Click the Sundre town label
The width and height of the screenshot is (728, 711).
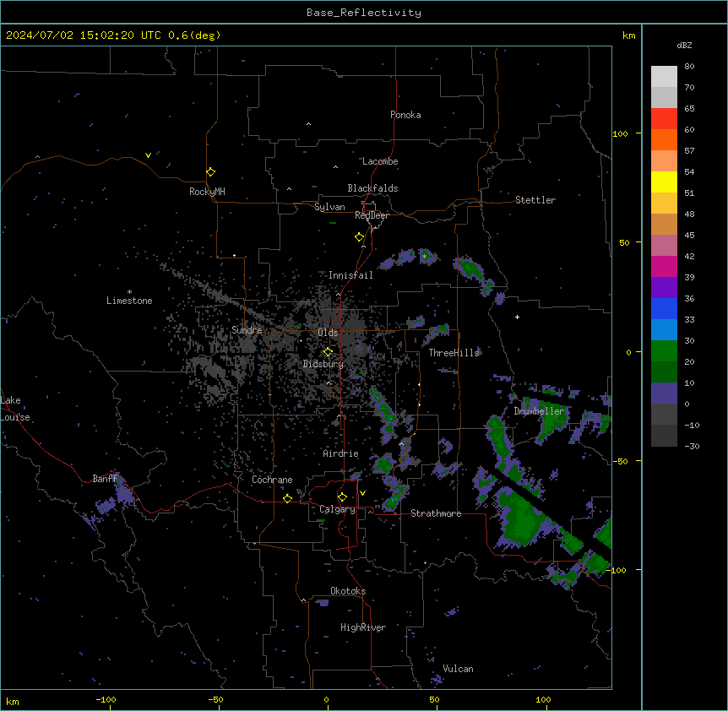[247, 330]
